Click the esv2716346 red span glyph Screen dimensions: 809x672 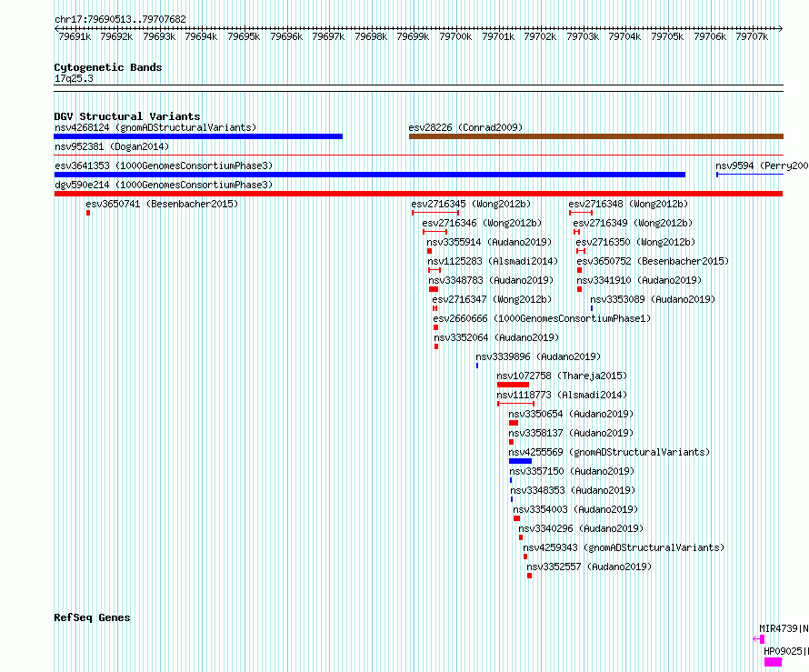point(434,232)
